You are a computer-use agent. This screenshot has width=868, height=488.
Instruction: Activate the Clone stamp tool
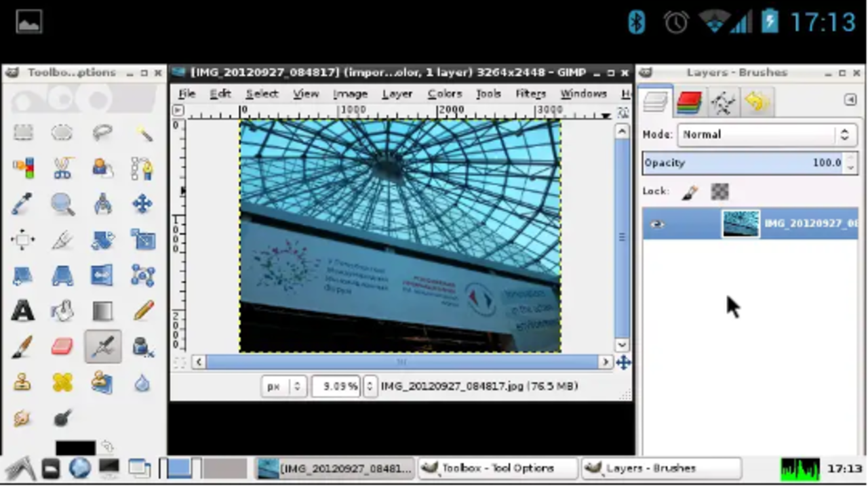click(24, 383)
